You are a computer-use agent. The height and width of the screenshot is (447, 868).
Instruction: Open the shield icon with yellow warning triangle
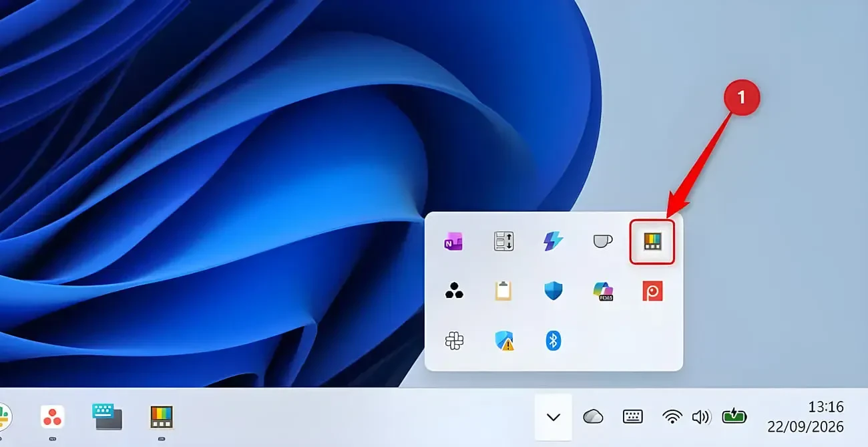(504, 341)
